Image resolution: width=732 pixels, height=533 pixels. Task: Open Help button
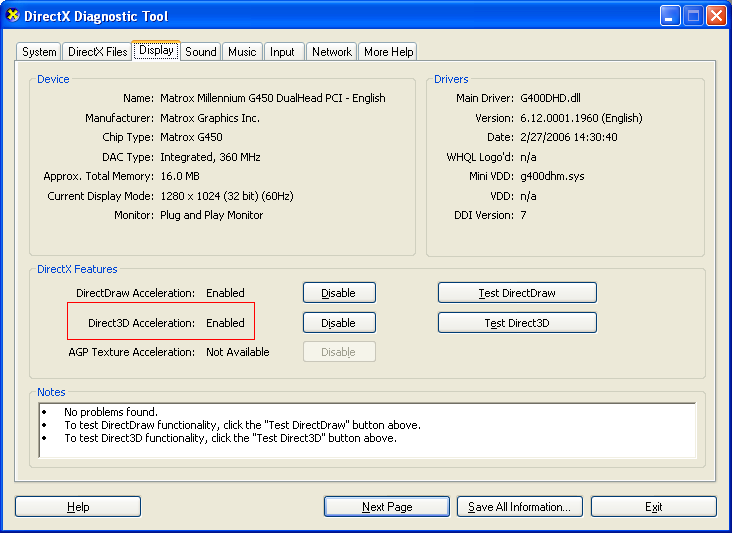coord(78,507)
